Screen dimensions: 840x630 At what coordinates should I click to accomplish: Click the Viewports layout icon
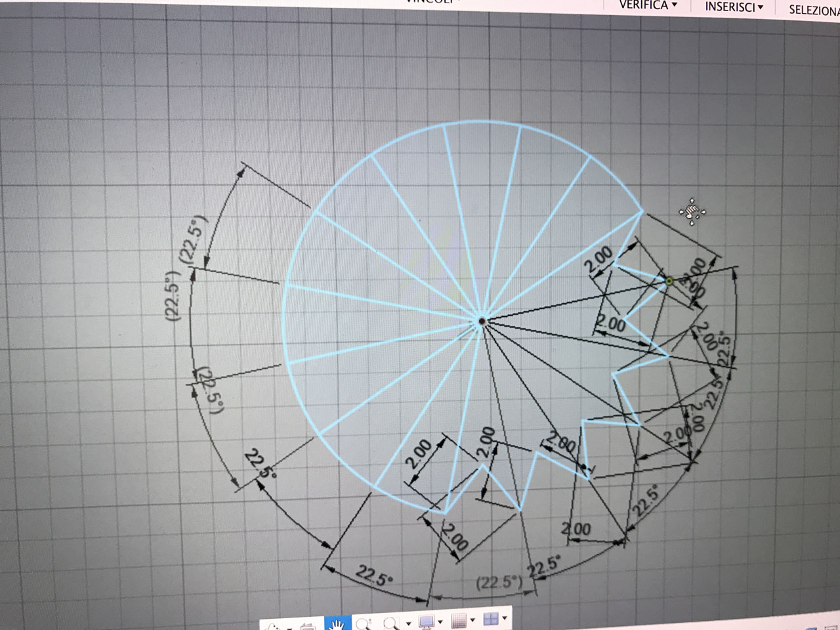coord(492,619)
